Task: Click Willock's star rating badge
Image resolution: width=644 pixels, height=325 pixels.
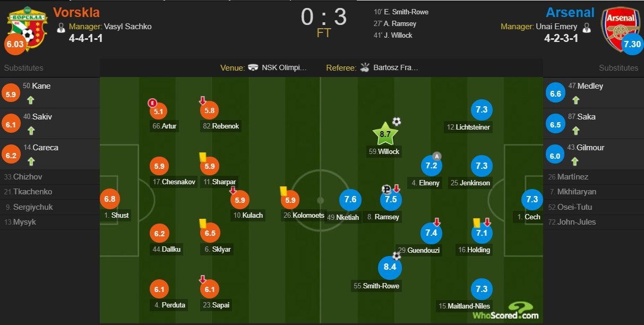Action: pyautogui.click(x=385, y=134)
